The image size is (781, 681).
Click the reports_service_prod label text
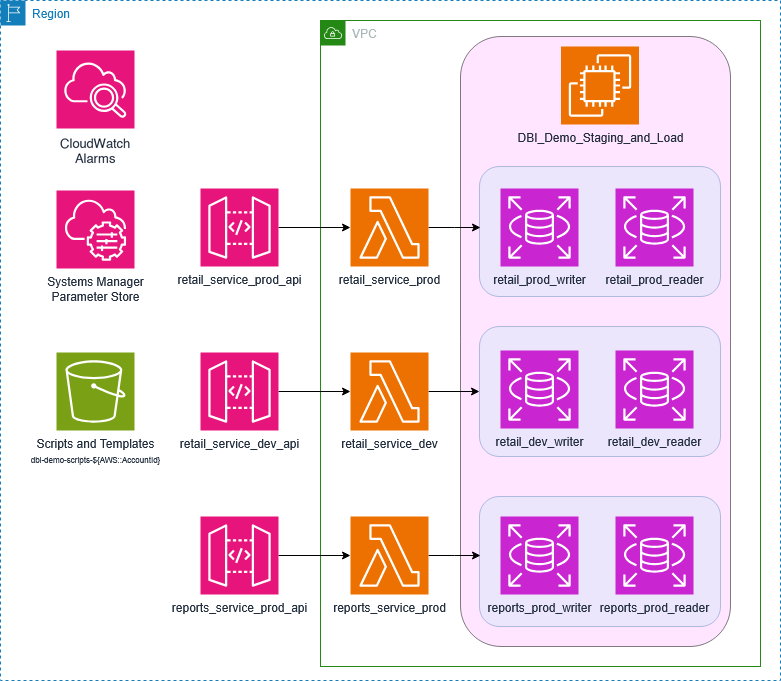coord(390,608)
